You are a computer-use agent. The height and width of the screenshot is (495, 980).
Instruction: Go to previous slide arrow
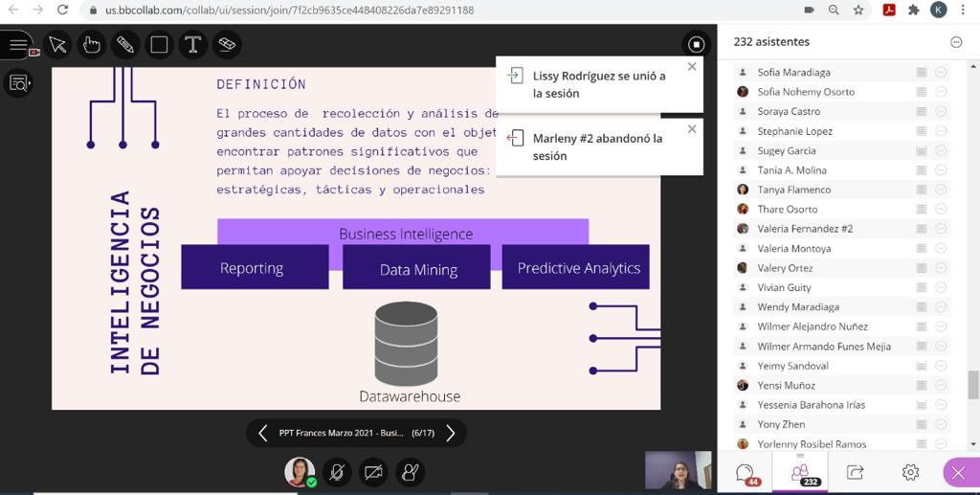point(262,434)
